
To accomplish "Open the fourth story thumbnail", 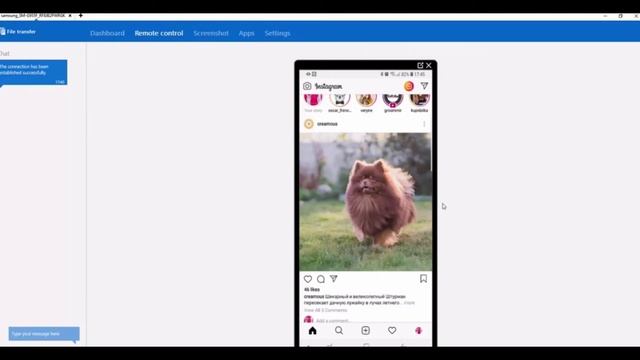I will point(393,103).
